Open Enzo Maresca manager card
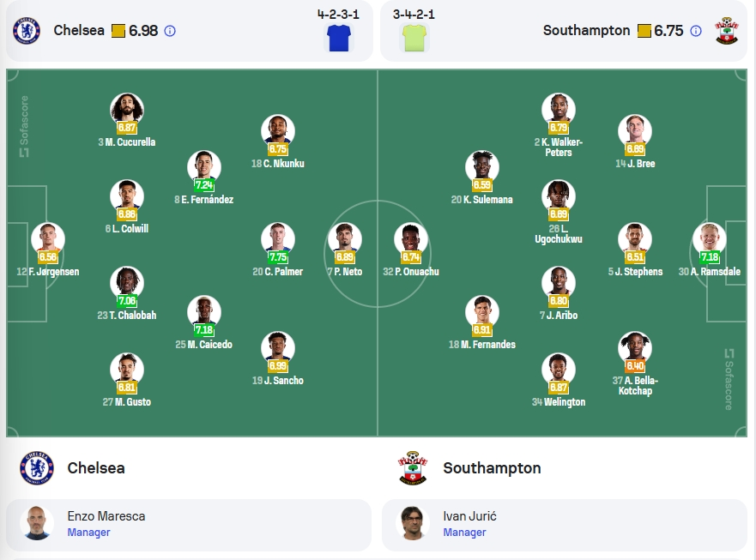 coord(189,525)
